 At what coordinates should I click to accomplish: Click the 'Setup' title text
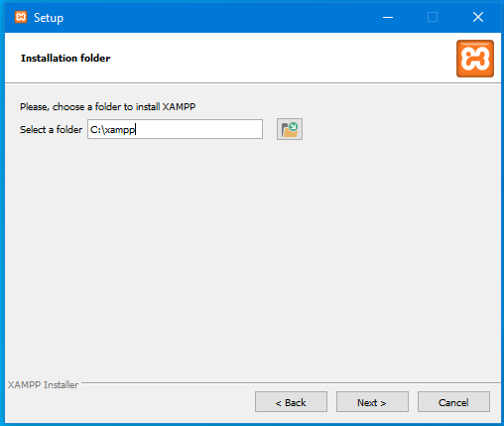pos(49,18)
